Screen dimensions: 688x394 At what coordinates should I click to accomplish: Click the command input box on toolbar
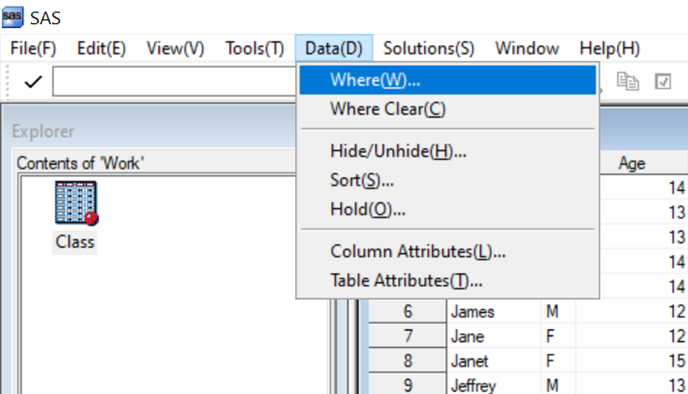[175, 82]
